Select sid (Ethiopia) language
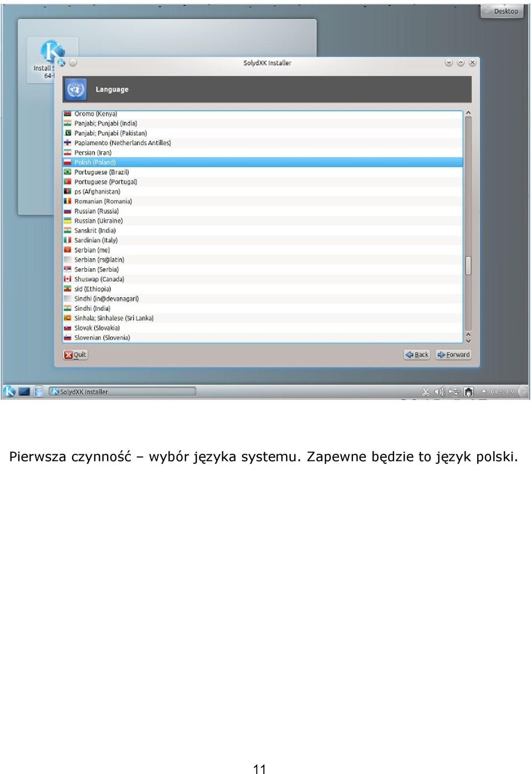The height and width of the screenshot is (774, 532). point(263,289)
